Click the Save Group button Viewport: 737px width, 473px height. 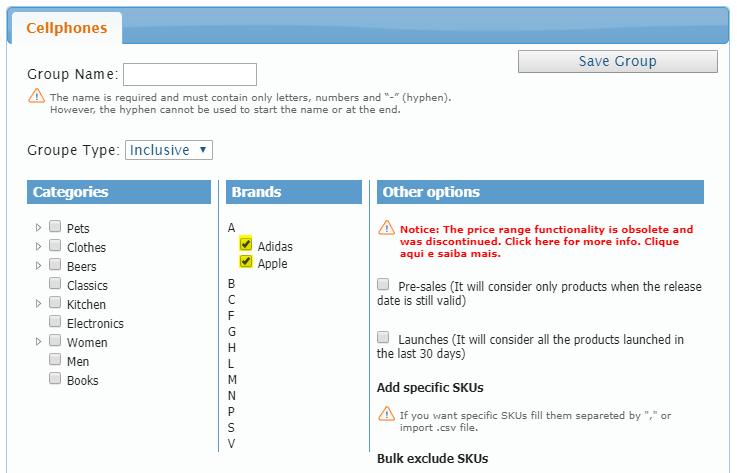pyautogui.click(x=617, y=62)
